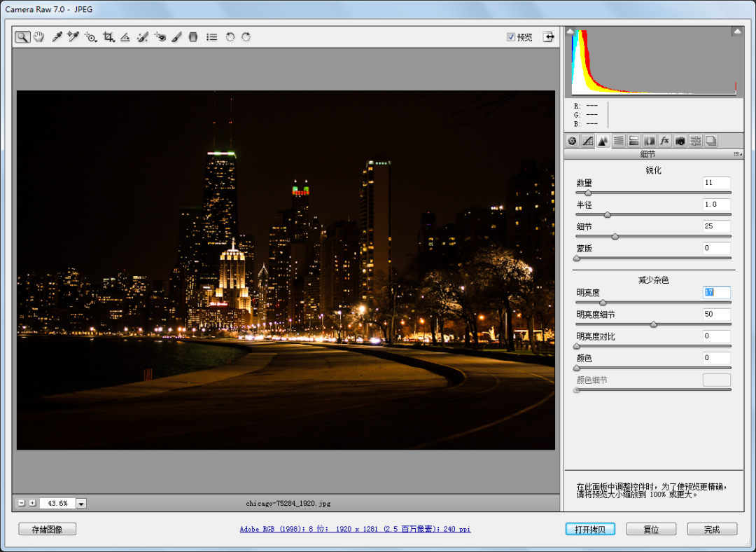Switch to the HSL / Grayscale panel tab
The width and height of the screenshot is (756, 552).
(x=619, y=141)
